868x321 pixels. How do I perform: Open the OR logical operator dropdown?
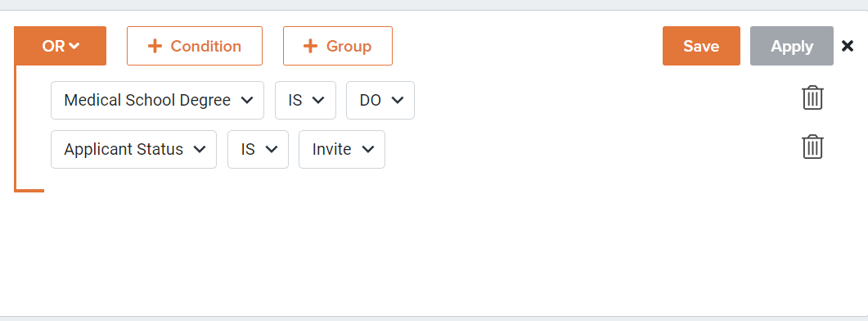(x=61, y=46)
